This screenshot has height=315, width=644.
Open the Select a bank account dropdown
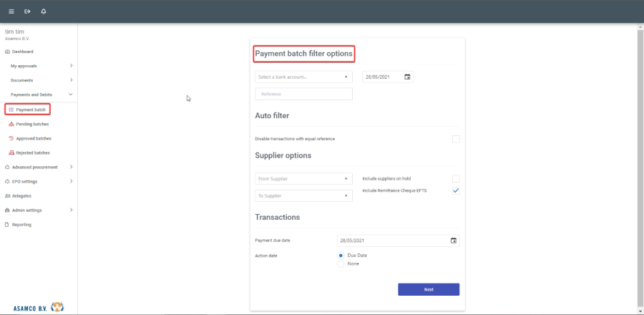[x=303, y=77]
